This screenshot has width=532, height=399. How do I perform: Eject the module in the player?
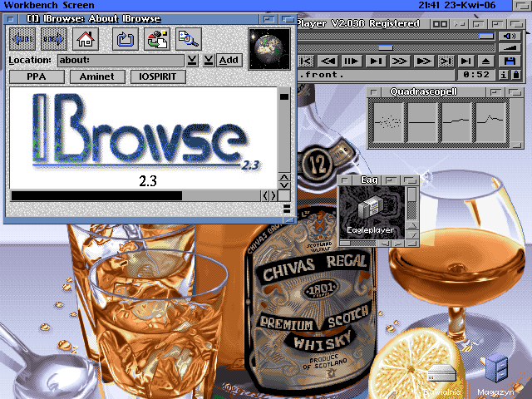[485, 61]
